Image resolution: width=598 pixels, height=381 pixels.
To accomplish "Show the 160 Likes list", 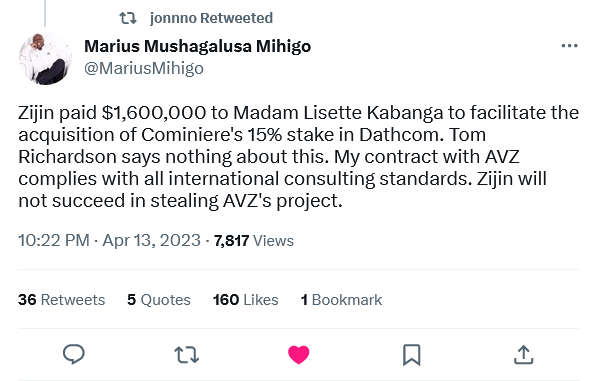I will 246,300.
